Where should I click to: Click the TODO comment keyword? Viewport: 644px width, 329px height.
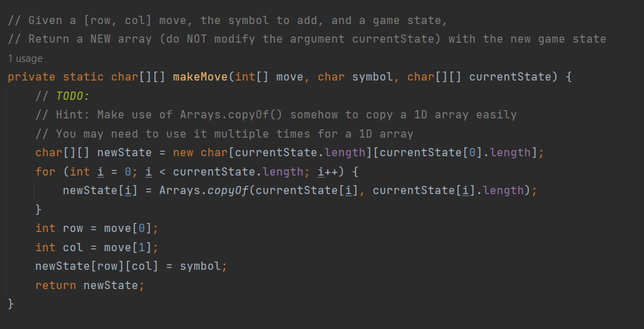coord(73,96)
